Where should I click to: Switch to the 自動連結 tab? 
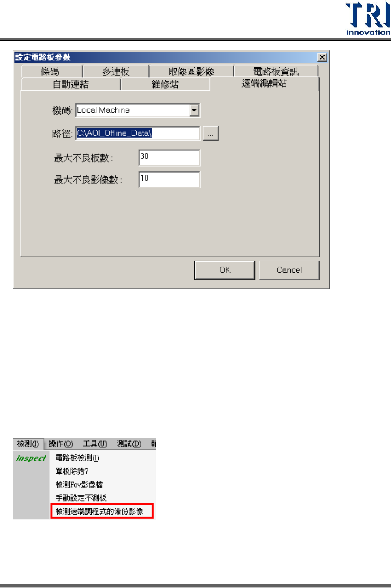tap(71, 84)
